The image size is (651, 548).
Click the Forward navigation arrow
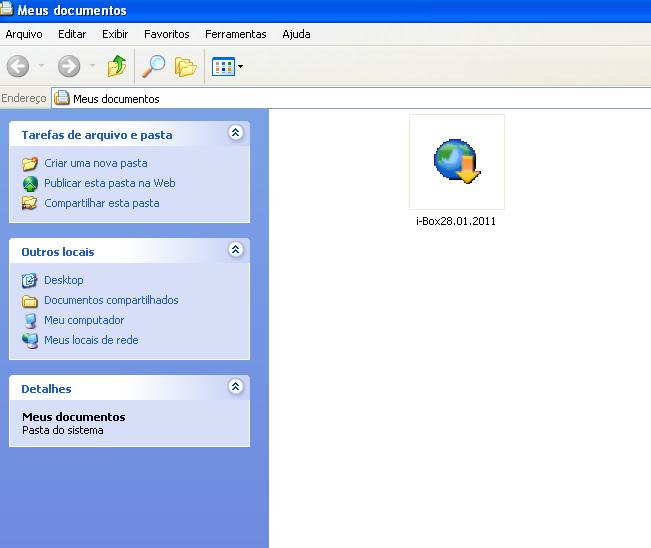(x=69, y=66)
